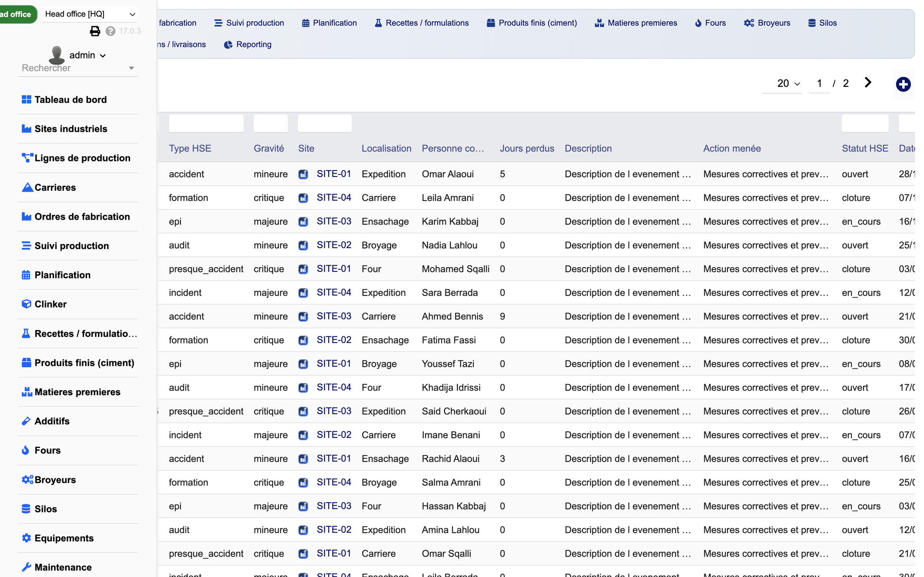Screen dimensions: 924x577
Task: Click the Fours flame icon in sidebar
Action: (26, 450)
